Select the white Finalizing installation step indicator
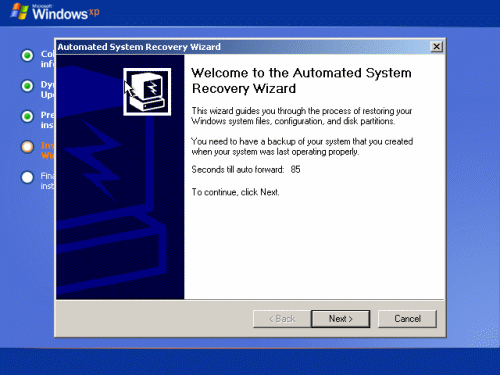 [27, 177]
